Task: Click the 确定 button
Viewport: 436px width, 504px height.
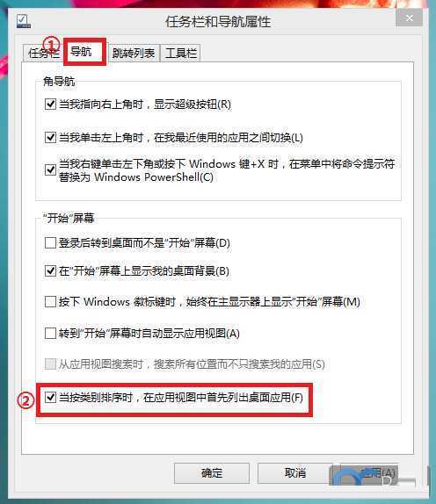Action: (212, 473)
